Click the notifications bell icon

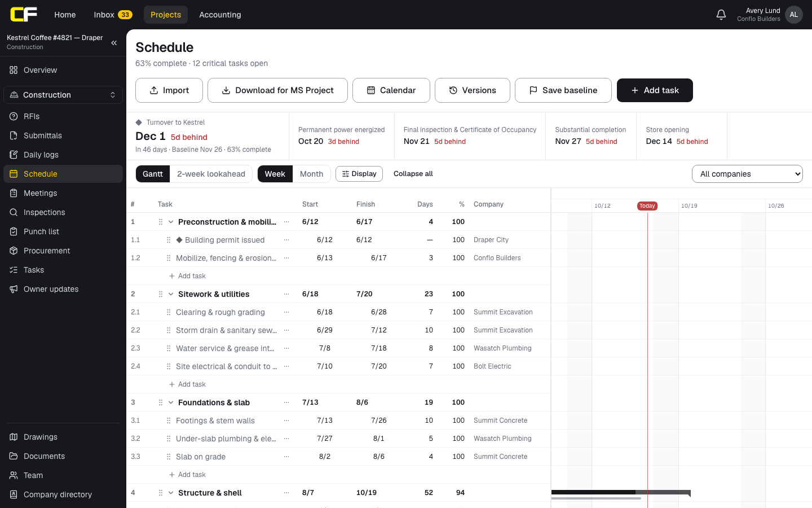pos(721,15)
